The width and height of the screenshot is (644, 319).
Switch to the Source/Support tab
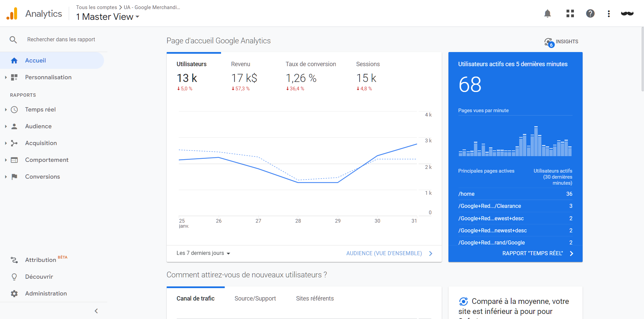click(x=255, y=299)
